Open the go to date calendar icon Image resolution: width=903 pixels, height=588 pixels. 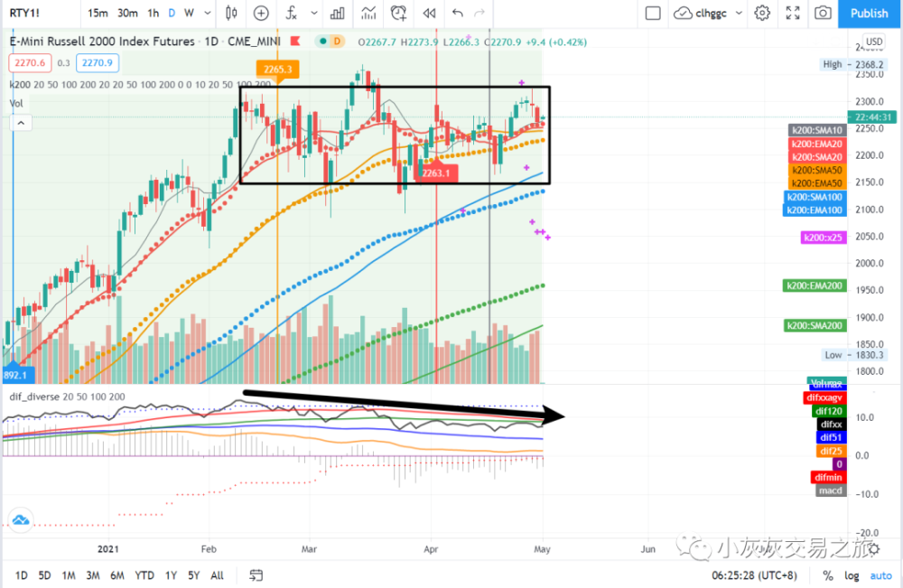(x=256, y=575)
